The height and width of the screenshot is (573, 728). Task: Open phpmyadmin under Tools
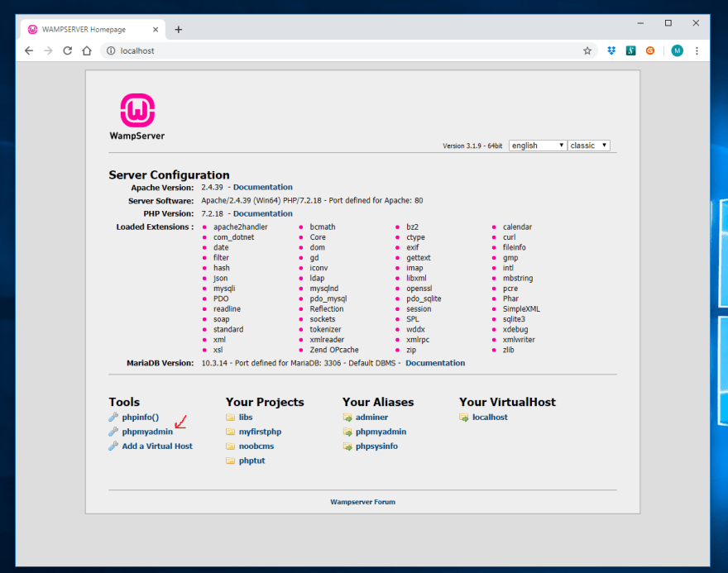point(147,432)
